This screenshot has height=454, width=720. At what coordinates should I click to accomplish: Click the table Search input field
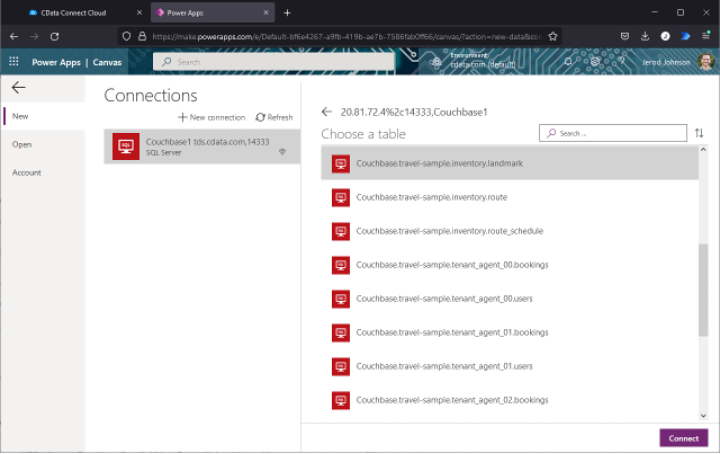pos(613,133)
